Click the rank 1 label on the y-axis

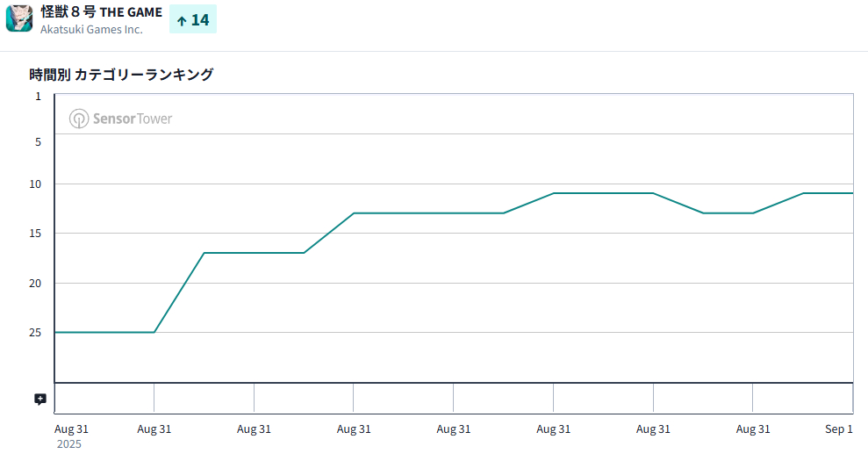[x=38, y=96]
